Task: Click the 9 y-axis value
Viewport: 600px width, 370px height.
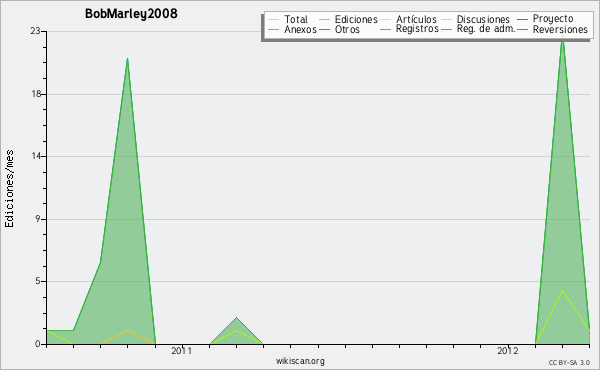Action: click(x=38, y=219)
